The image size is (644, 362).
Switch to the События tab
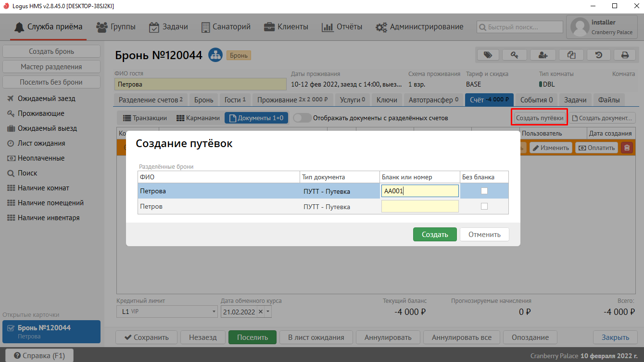[x=536, y=100]
